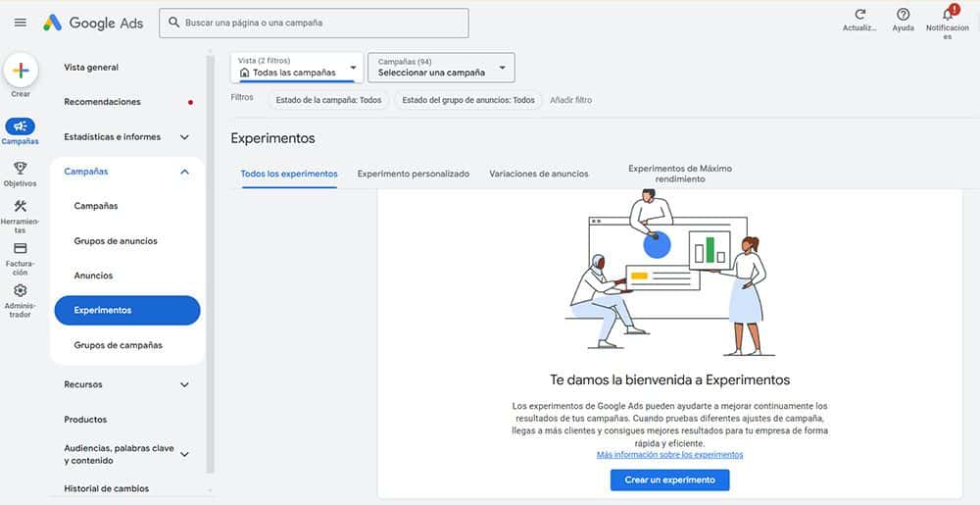Focus the Buscar una página search field
Viewport: 980px width, 505px height.
(314, 23)
